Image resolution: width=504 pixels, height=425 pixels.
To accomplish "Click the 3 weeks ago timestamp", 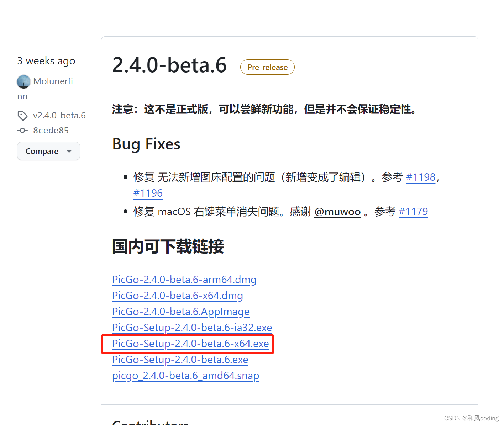I will tap(46, 61).
